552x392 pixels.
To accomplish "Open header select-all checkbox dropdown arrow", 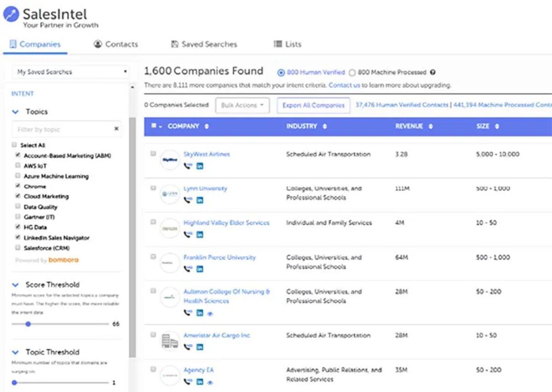I will click(161, 126).
